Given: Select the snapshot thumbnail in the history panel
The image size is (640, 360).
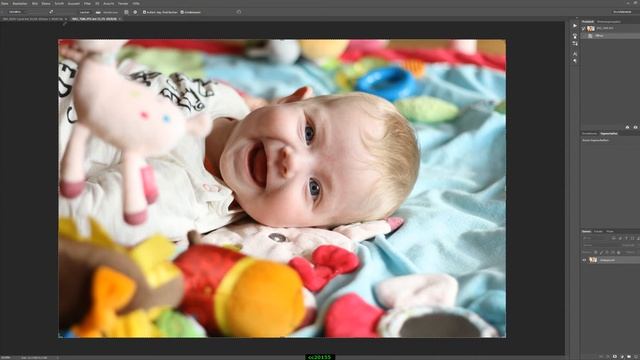Looking at the screenshot, I should click(591, 28).
